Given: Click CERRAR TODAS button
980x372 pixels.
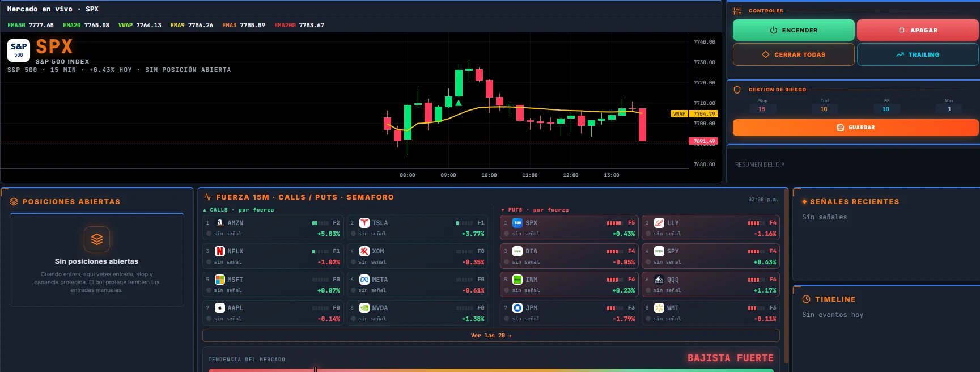Looking at the screenshot, I should pyautogui.click(x=793, y=54).
